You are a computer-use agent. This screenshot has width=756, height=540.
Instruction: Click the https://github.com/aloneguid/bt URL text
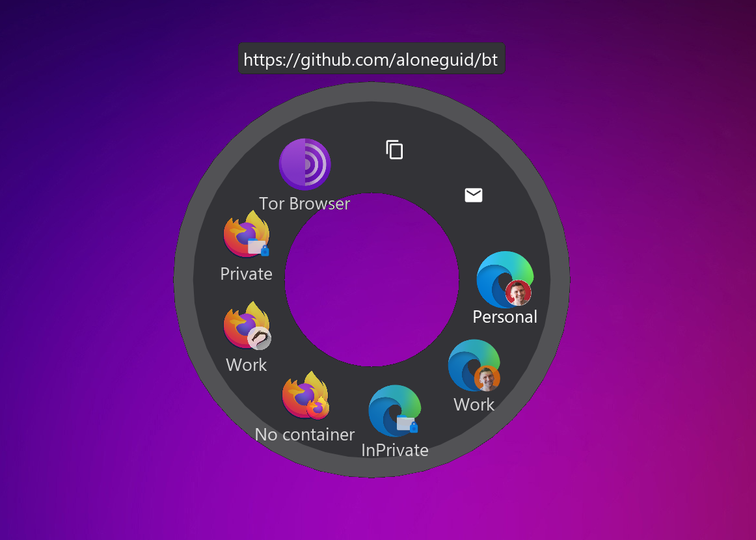pos(371,59)
